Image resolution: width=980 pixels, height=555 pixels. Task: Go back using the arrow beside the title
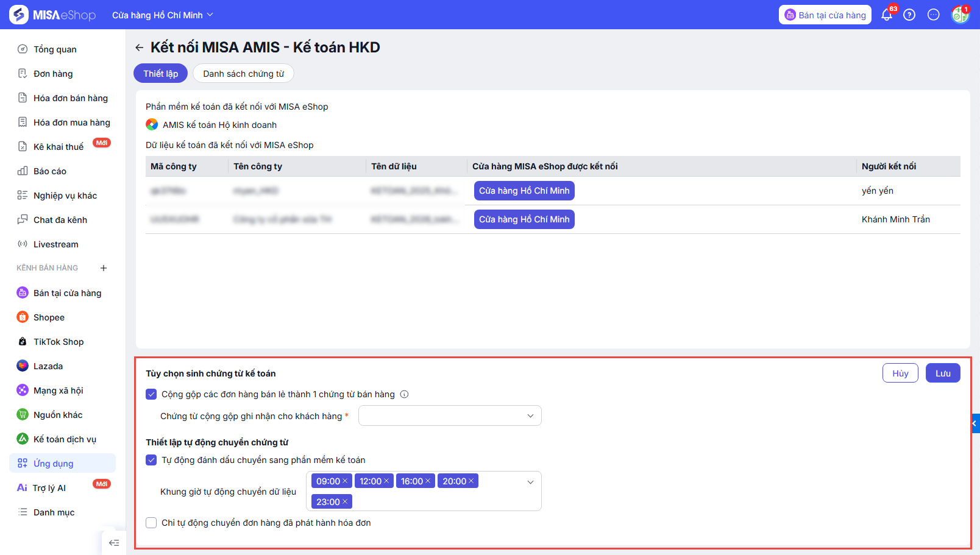pos(140,48)
